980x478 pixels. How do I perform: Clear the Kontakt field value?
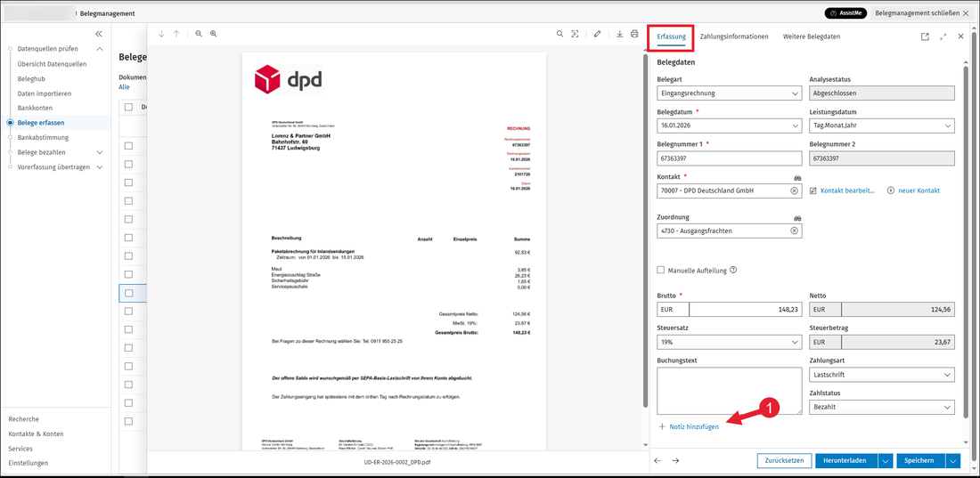[794, 190]
